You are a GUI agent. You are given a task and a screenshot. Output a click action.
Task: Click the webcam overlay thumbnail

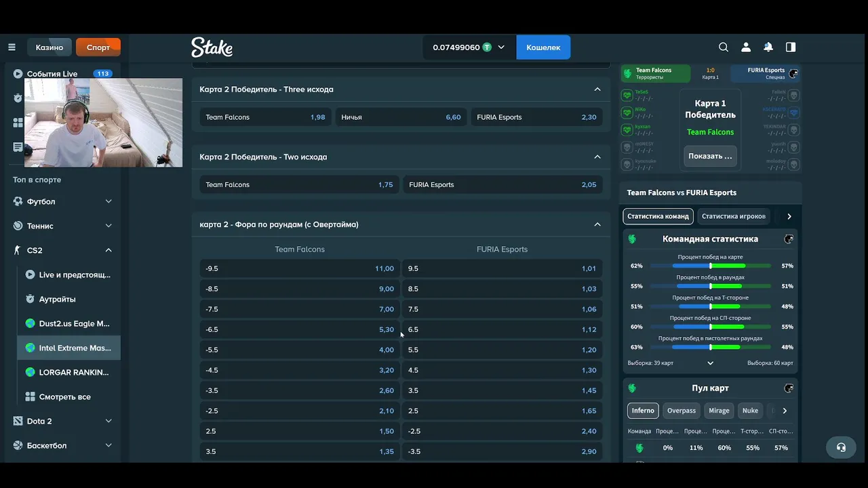point(103,123)
